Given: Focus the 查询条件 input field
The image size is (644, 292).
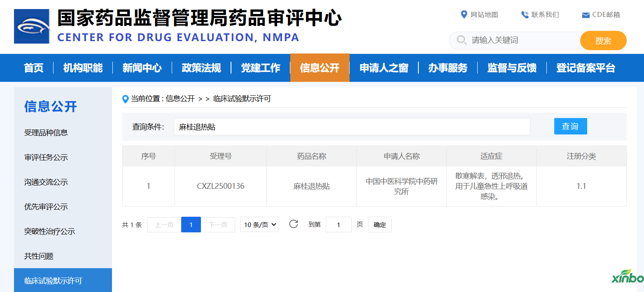Looking at the screenshot, I should [x=352, y=127].
